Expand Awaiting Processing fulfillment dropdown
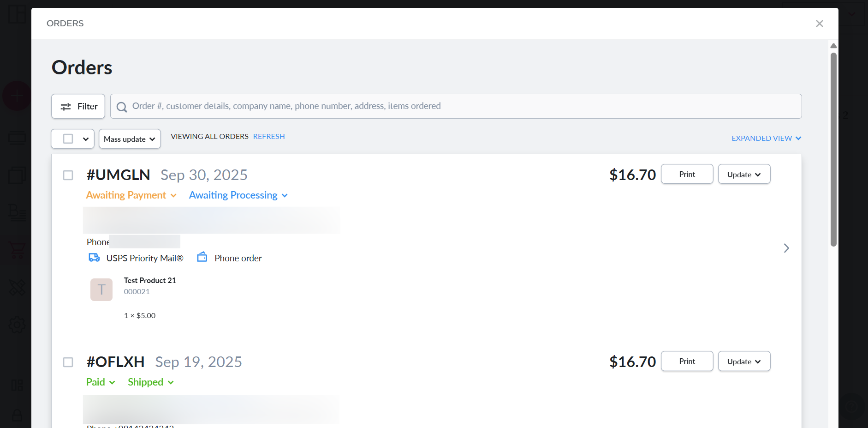Viewport: 868px width, 428px height. click(x=238, y=195)
